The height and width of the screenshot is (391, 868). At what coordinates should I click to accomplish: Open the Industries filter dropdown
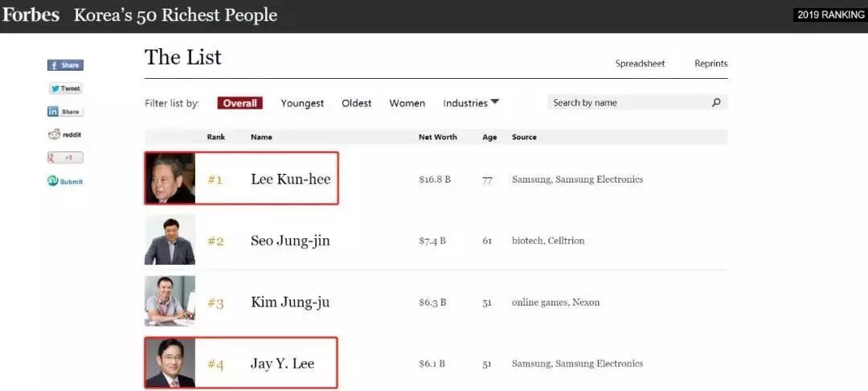tap(471, 103)
